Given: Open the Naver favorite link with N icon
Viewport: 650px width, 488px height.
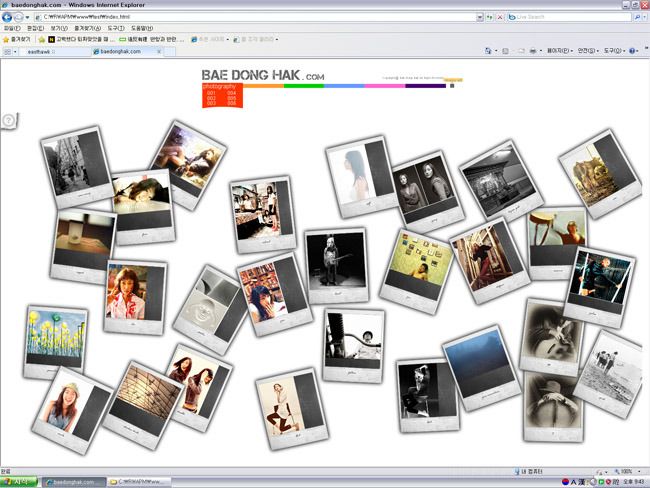Looking at the screenshot, I should pyautogui.click(x=81, y=39).
